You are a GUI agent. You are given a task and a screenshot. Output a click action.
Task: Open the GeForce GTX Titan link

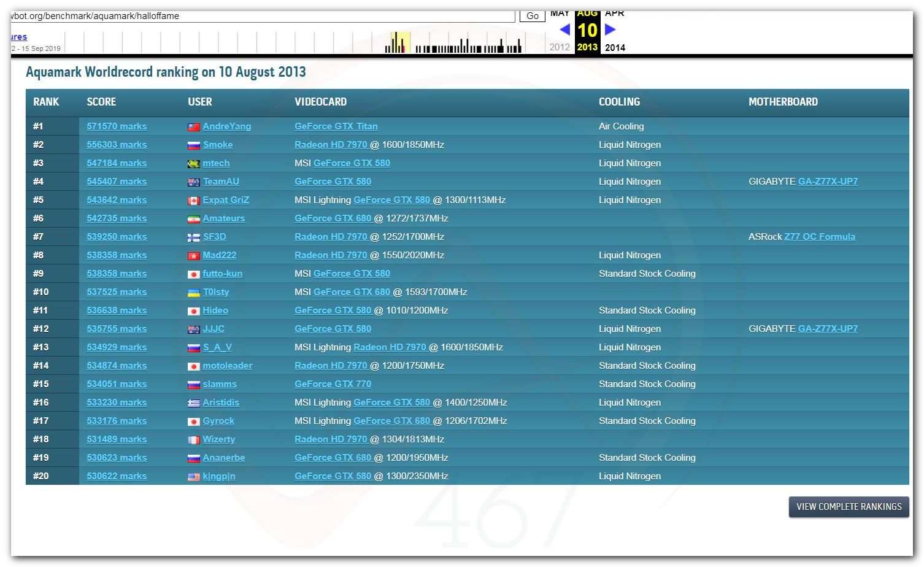click(x=336, y=126)
